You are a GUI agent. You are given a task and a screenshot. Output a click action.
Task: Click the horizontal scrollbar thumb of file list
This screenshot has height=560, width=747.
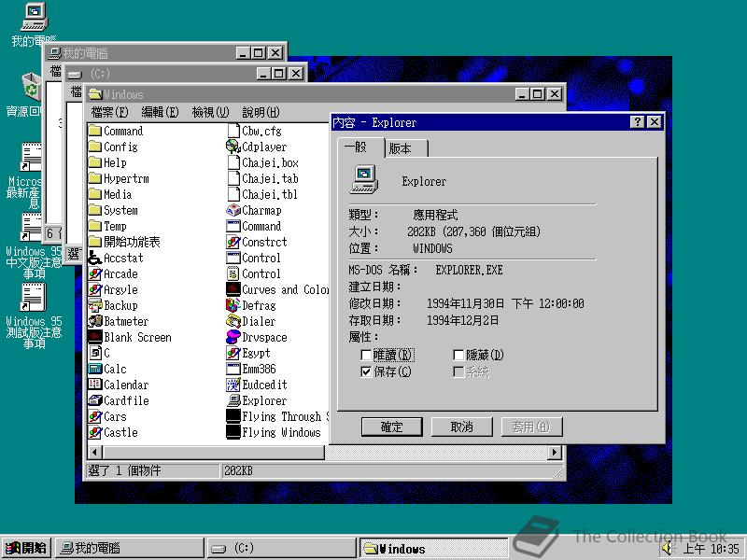click(213, 452)
